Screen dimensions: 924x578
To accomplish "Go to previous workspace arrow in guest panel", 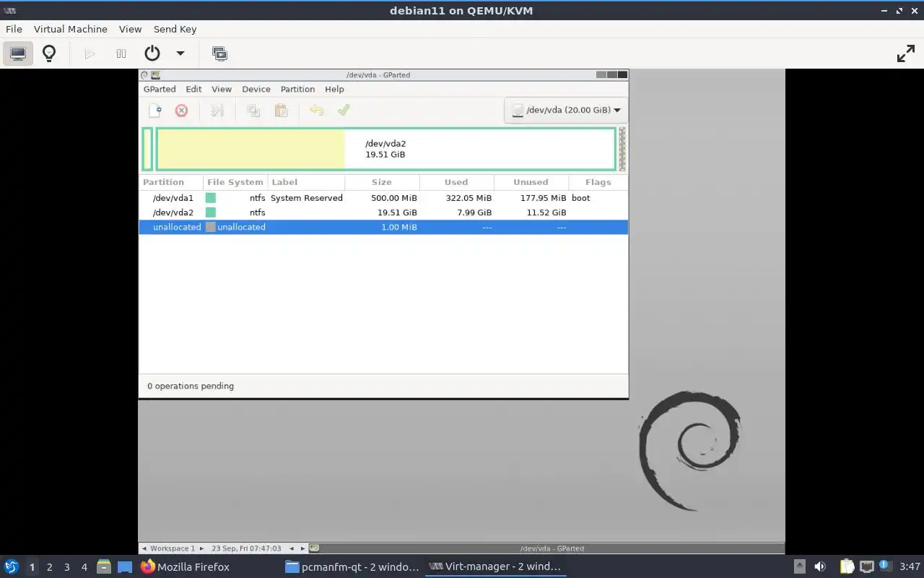I will coord(144,548).
